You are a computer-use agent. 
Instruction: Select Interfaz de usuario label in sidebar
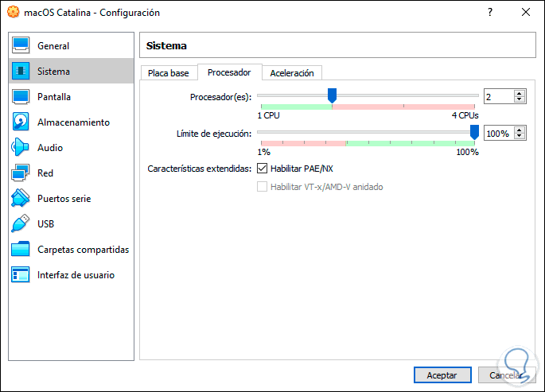click(76, 275)
